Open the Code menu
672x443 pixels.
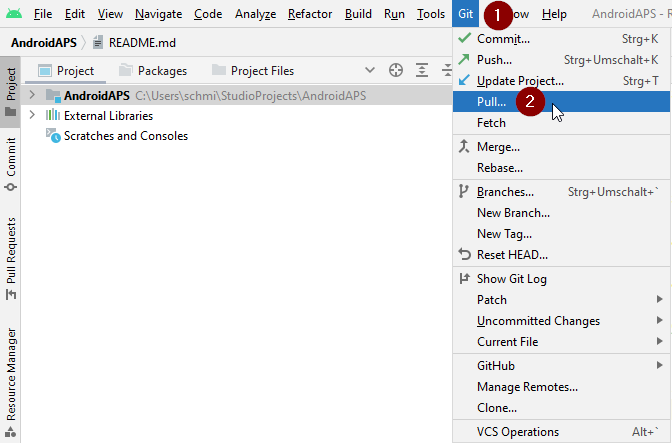point(208,14)
